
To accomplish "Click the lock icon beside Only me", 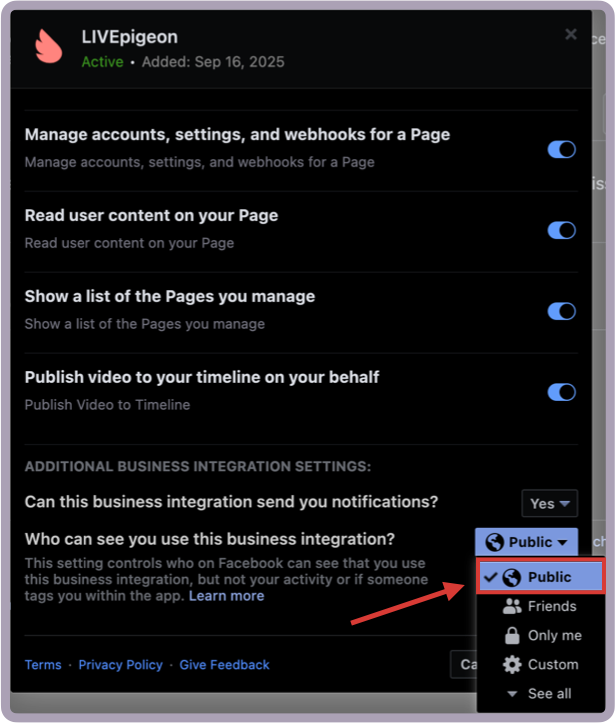I will pos(512,635).
